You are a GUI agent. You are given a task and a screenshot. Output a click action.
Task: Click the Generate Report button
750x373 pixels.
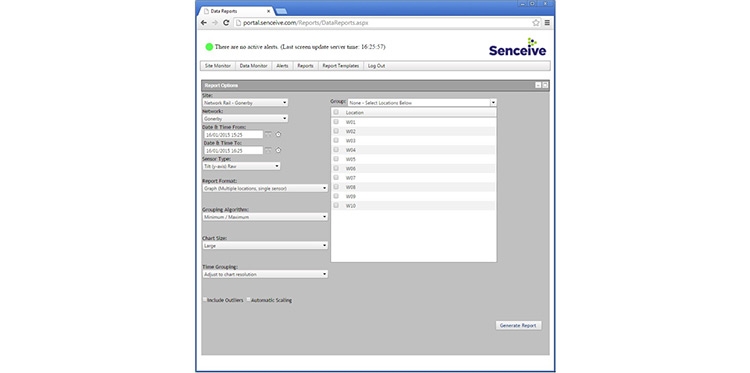(x=518, y=325)
